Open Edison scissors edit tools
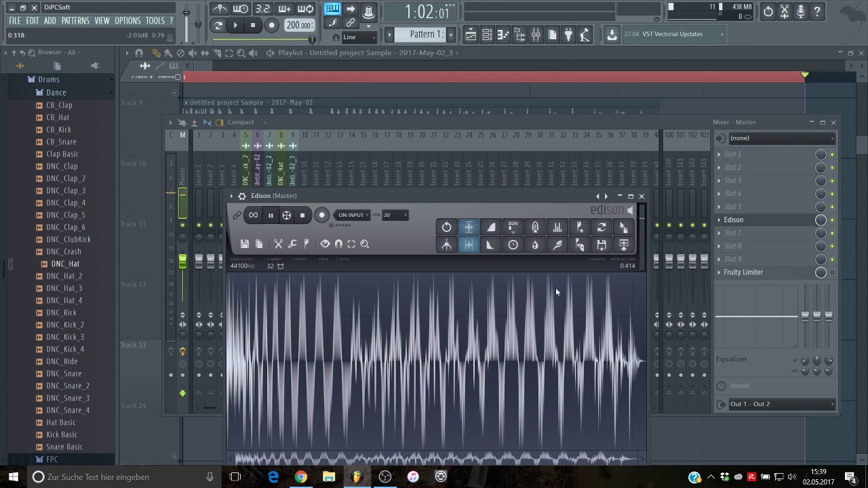The width and height of the screenshot is (868, 488). [278, 244]
